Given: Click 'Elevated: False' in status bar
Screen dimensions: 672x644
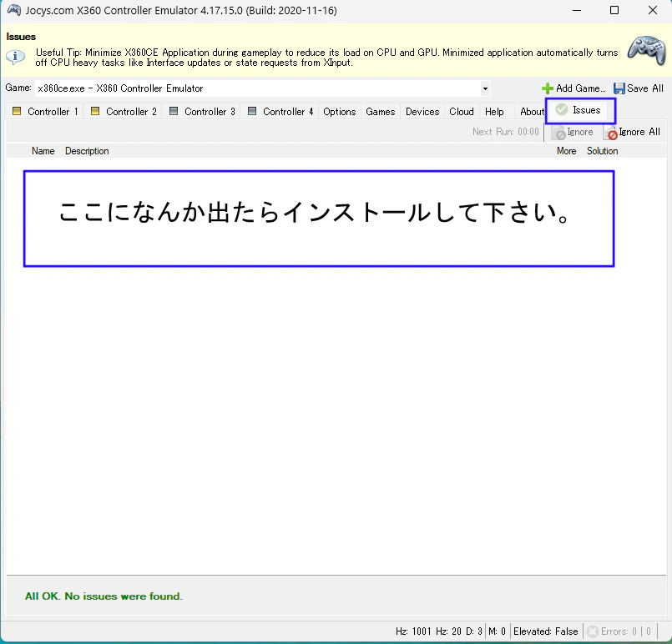Looking at the screenshot, I should [x=546, y=631].
